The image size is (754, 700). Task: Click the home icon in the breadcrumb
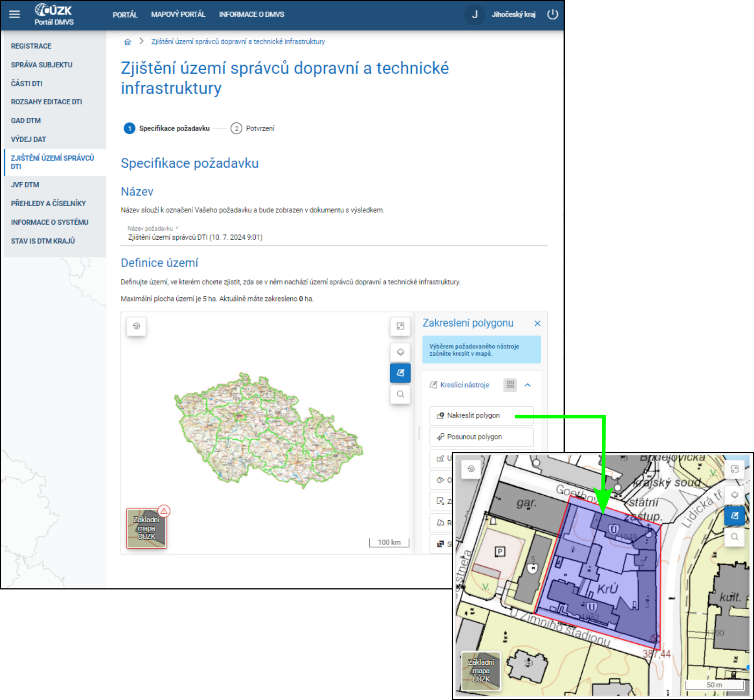(128, 42)
